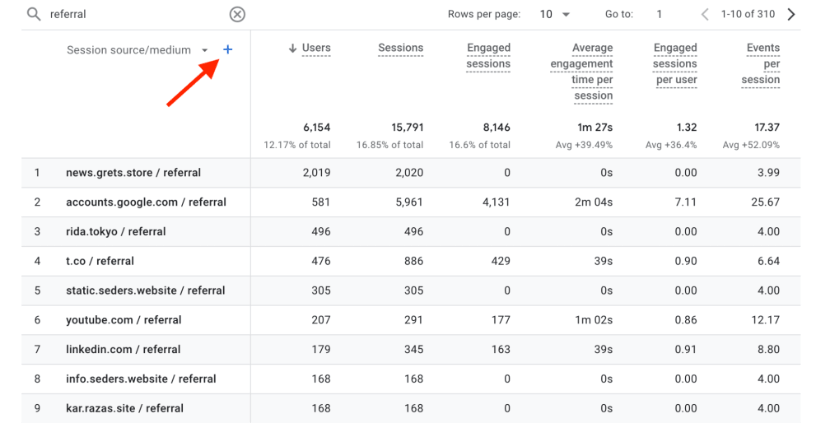Click the search field containing referral
This screenshot has width=823, height=423.
coord(130,14)
